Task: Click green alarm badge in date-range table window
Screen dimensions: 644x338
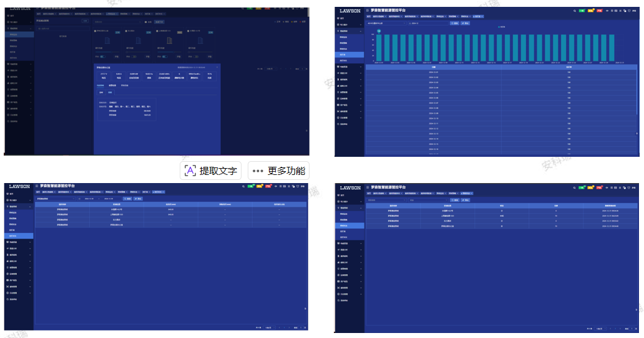Action: coord(250,186)
